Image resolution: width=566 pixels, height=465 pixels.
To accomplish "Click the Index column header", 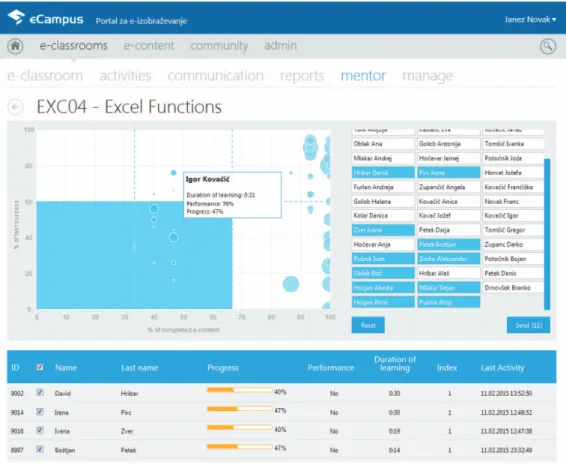I will pos(447,368).
